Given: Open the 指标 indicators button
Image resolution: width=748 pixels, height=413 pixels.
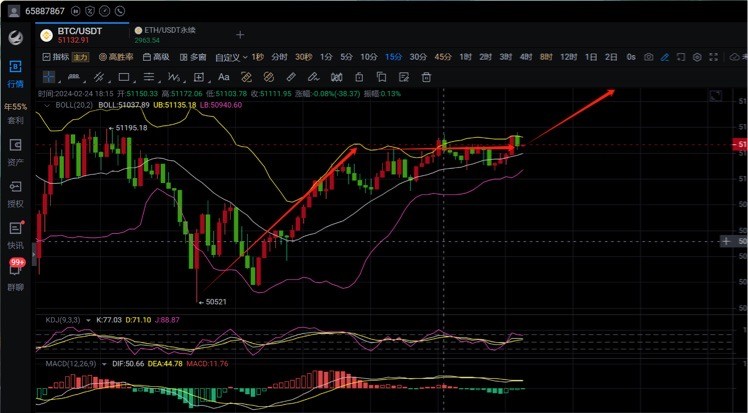Looking at the screenshot, I should (x=56, y=57).
